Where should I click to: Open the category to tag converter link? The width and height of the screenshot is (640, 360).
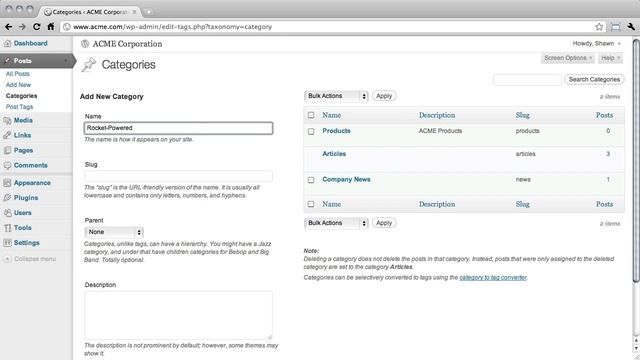tap(493, 278)
